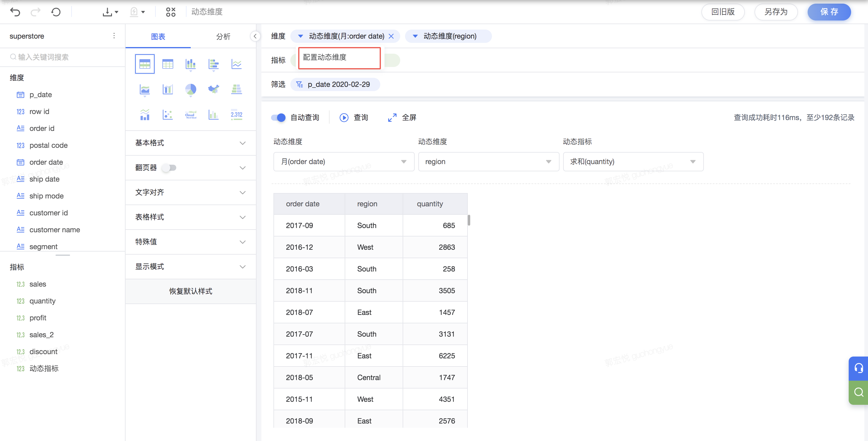Remove the 动态维度(月:order date) pill with X
Screen dimensions: 868x441
(x=391, y=36)
